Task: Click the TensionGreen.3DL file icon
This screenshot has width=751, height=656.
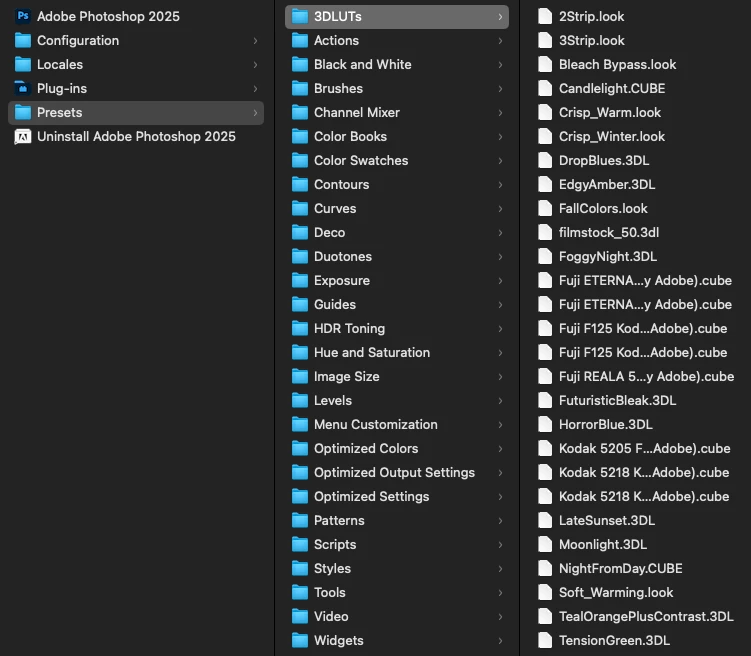Action: [545, 641]
